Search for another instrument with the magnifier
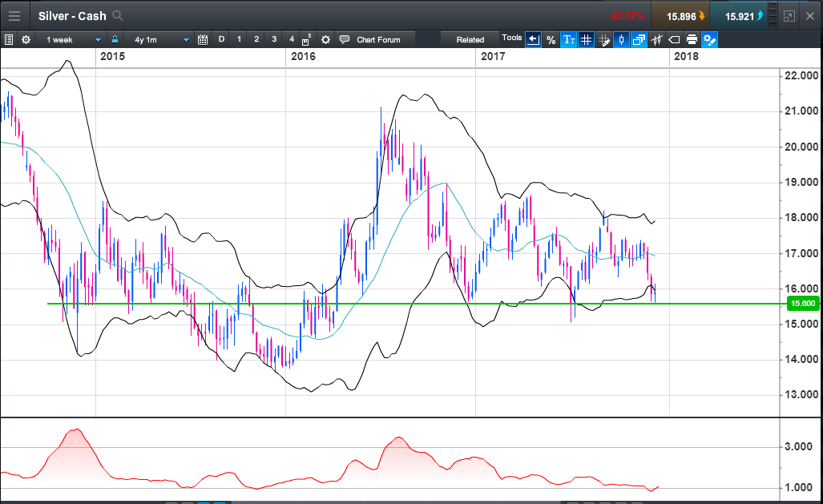 118,16
